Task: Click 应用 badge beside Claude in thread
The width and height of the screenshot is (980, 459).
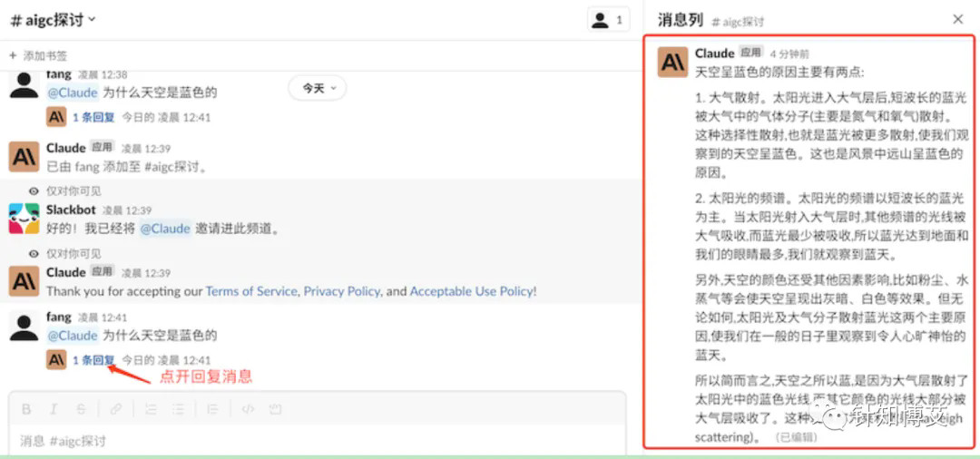Action: coord(750,52)
